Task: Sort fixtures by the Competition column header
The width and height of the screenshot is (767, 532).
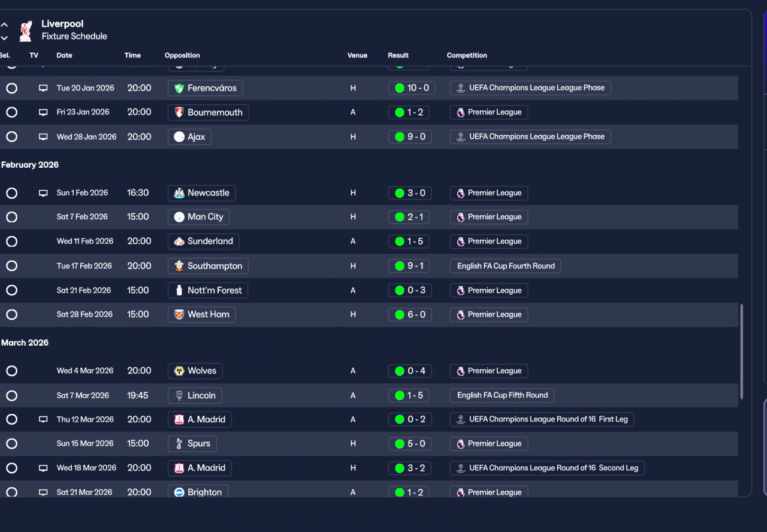Action: click(x=467, y=55)
